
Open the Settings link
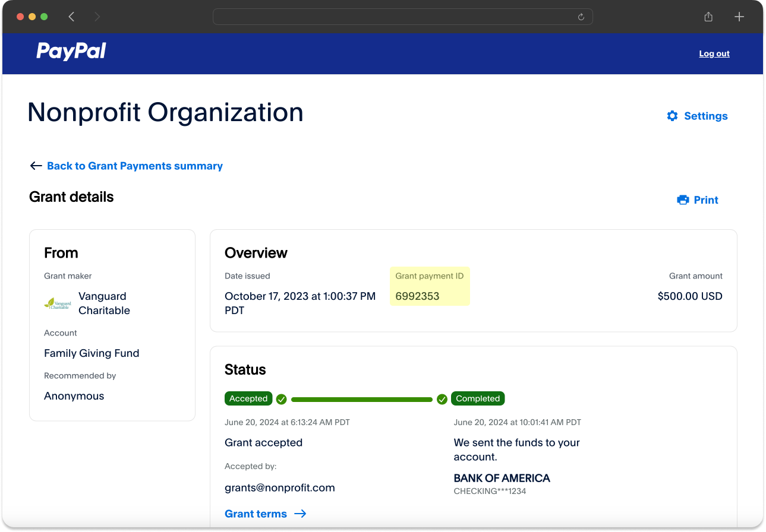point(705,116)
